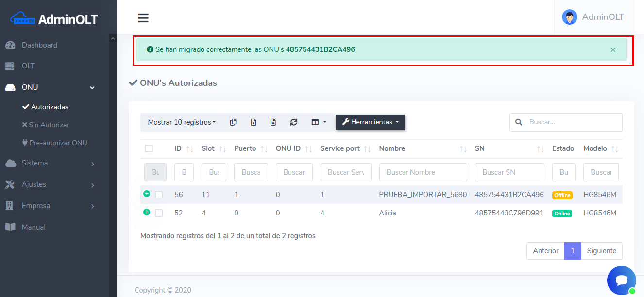Expand row details for PRUEBA_IMPORTAR_5680 with green plus
Viewport: 644px width, 297px height.
click(147, 194)
